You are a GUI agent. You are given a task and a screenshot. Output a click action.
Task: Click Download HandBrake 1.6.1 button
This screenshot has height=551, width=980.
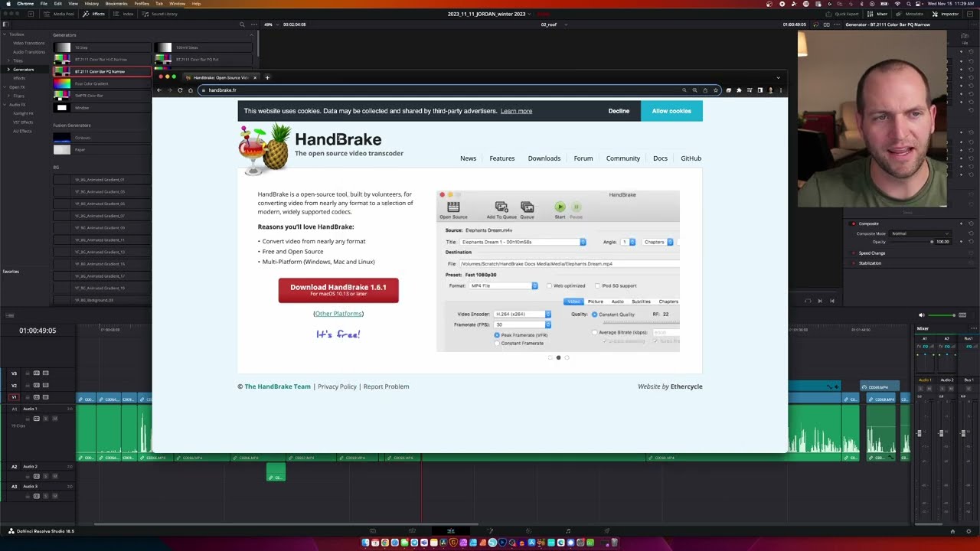[338, 290]
